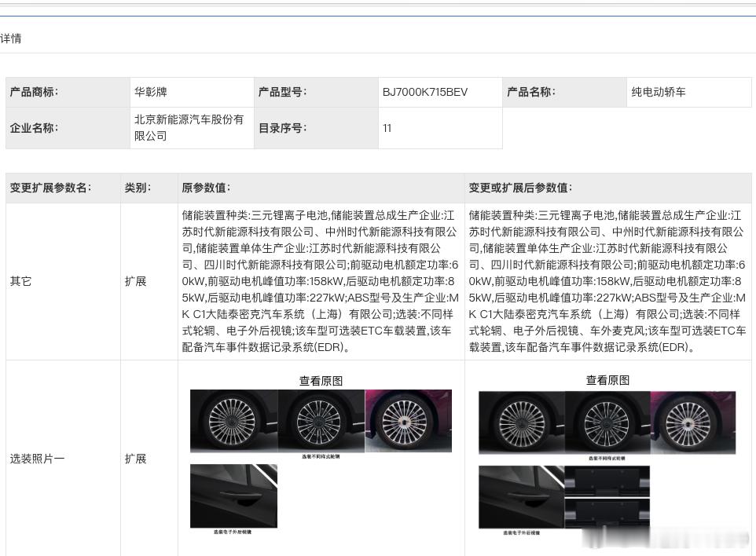Open the middle wheel photo in changed column

point(607,422)
